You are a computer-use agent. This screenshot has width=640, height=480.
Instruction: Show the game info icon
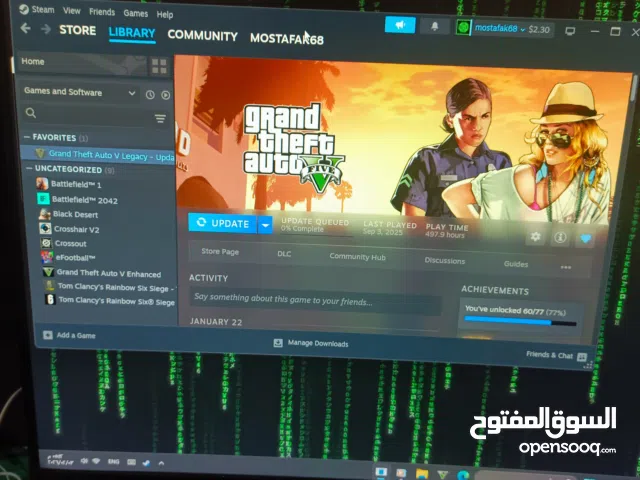pos(560,238)
